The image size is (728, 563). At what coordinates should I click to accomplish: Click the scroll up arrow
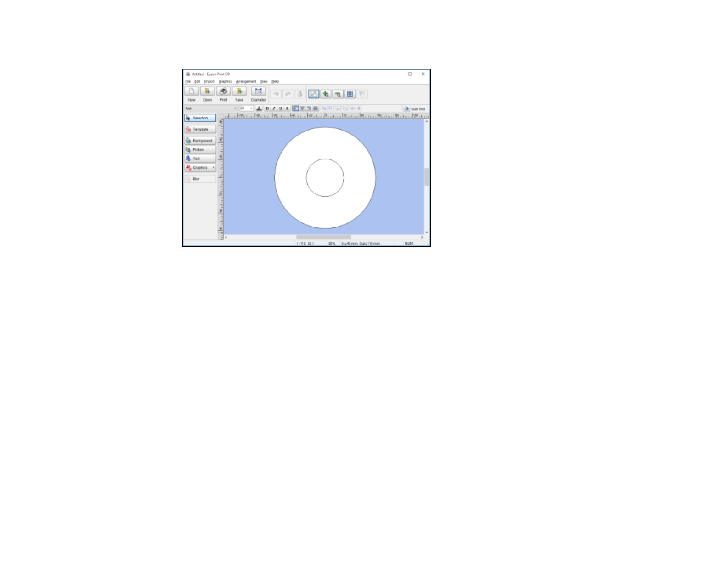[x=427, y=122]
